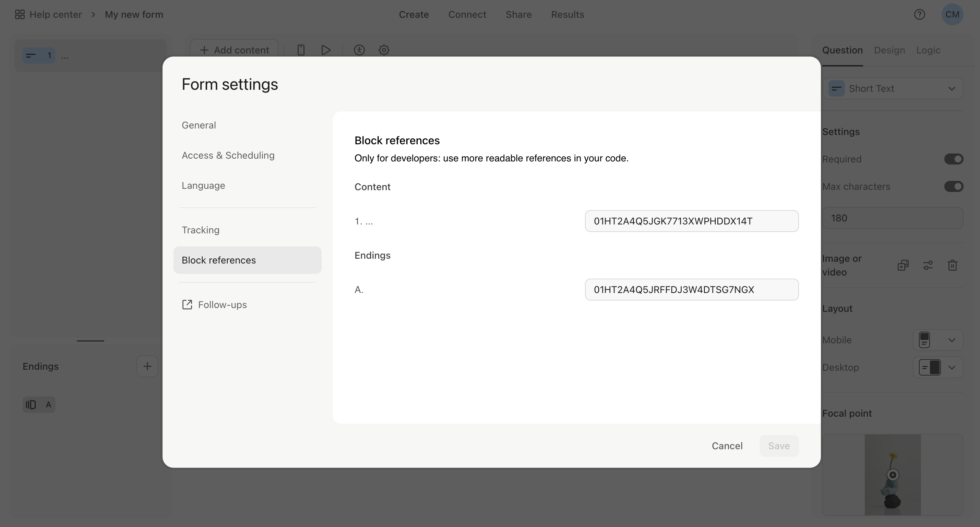Go to Help center breadcrumb
The height and width of the screenshot is (527, 980).
tap(56, 14)
